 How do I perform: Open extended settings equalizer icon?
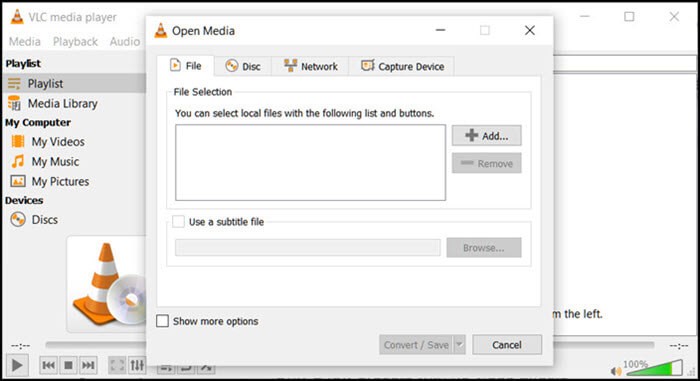click(137, 365)
